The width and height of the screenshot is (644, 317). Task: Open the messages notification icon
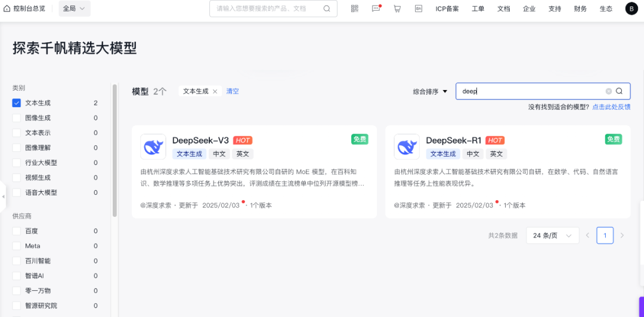[x=376, y=8]
